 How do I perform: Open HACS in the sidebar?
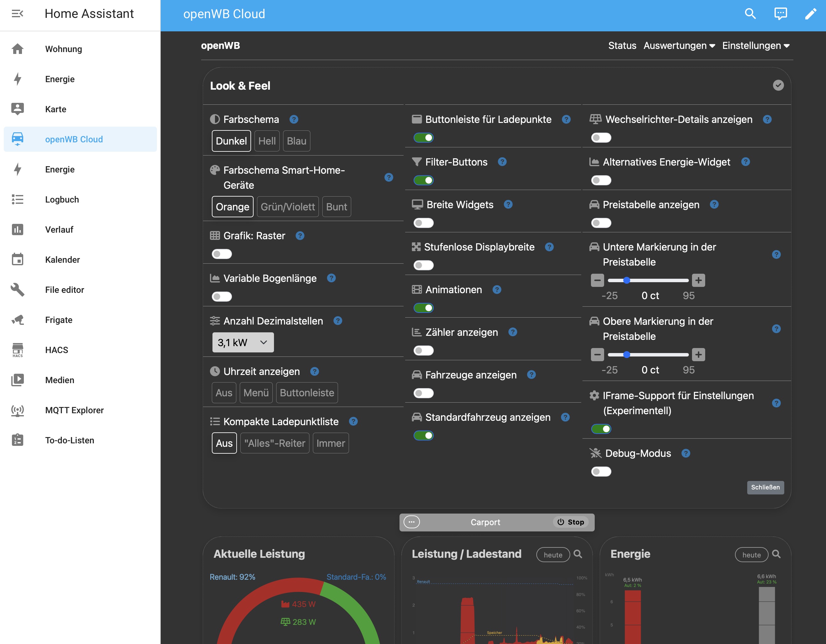[57, 350]
